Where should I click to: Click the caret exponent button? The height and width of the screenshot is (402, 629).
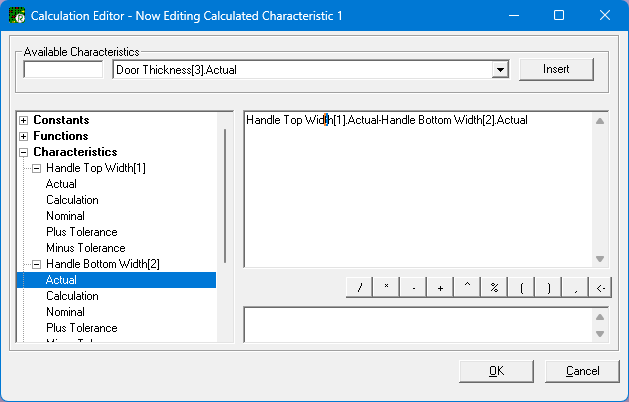coord(467,287)
